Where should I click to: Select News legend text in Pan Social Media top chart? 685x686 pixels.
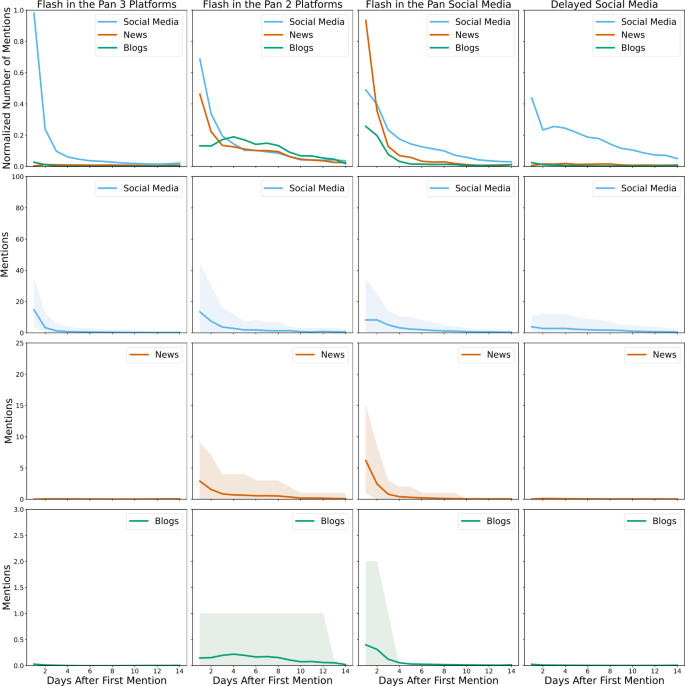[467, 35]
